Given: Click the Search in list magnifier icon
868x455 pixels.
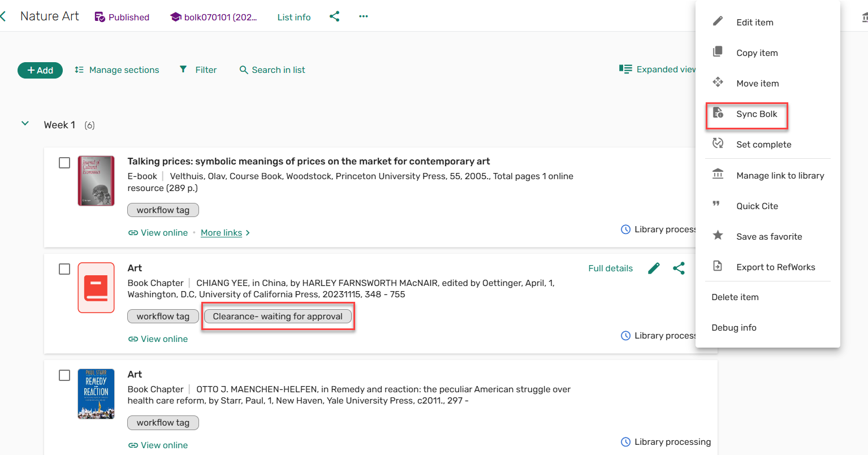Looking at the screenshot, I should (x=244, y=70).
